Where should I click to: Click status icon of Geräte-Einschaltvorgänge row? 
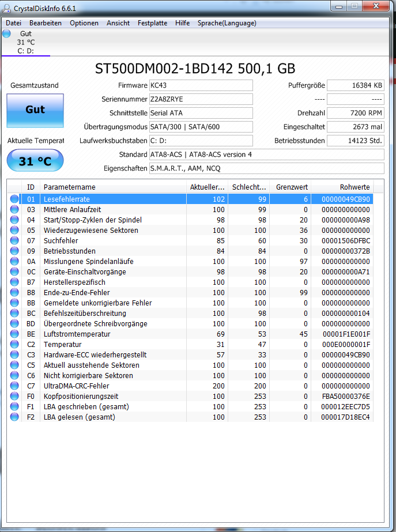tap(14, 272)
